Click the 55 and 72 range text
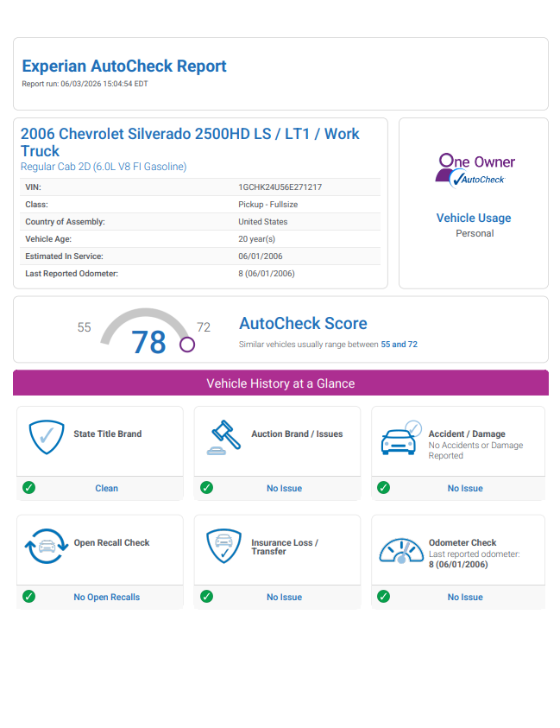 [399, 344]
